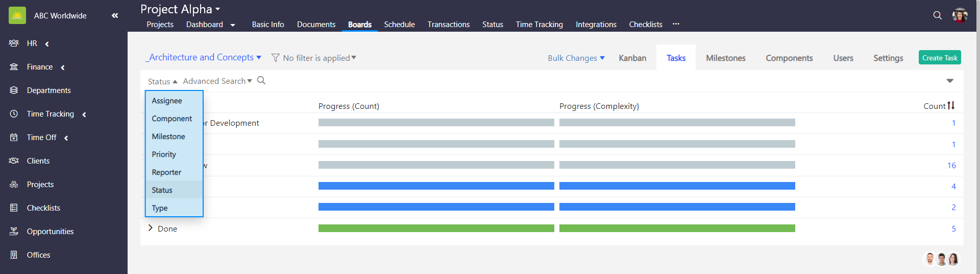The height and width of the screenshot is (274, 980).
Task: Select Priority from grouping menu
Action: pyautogui.click(x=164, y=154)
